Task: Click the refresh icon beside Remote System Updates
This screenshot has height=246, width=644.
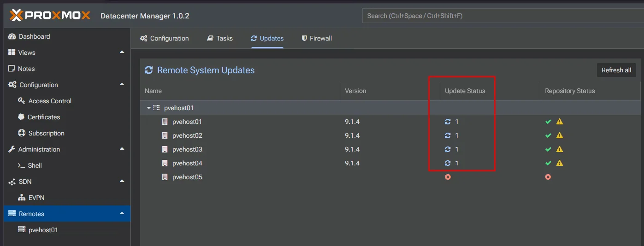Action: click(149, 70)
